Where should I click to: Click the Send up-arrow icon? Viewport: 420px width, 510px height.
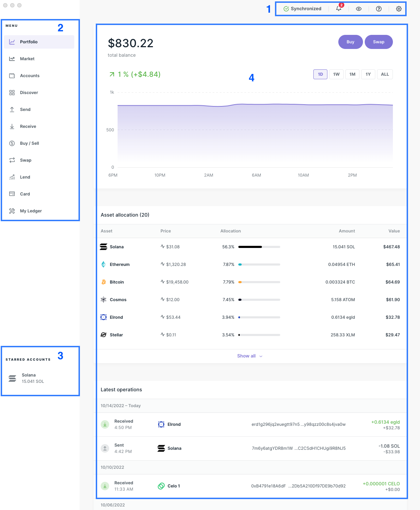click(12, 110)
